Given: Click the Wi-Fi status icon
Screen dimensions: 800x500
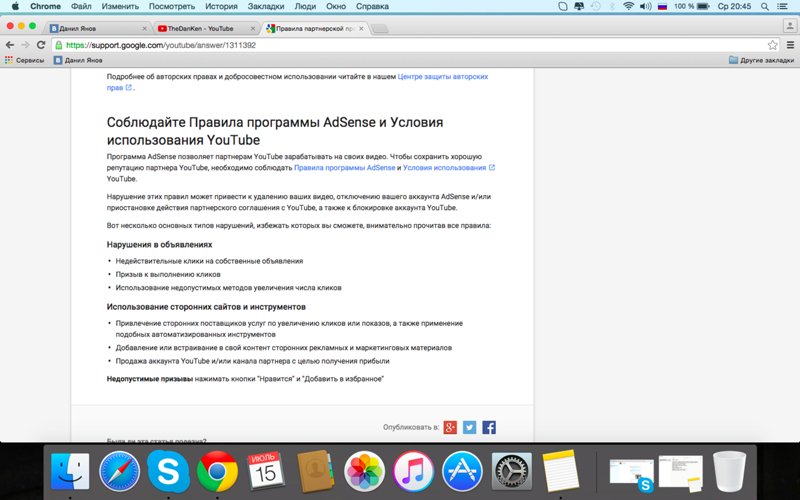Looking at the screenshot, I should [x=629, y=6].
